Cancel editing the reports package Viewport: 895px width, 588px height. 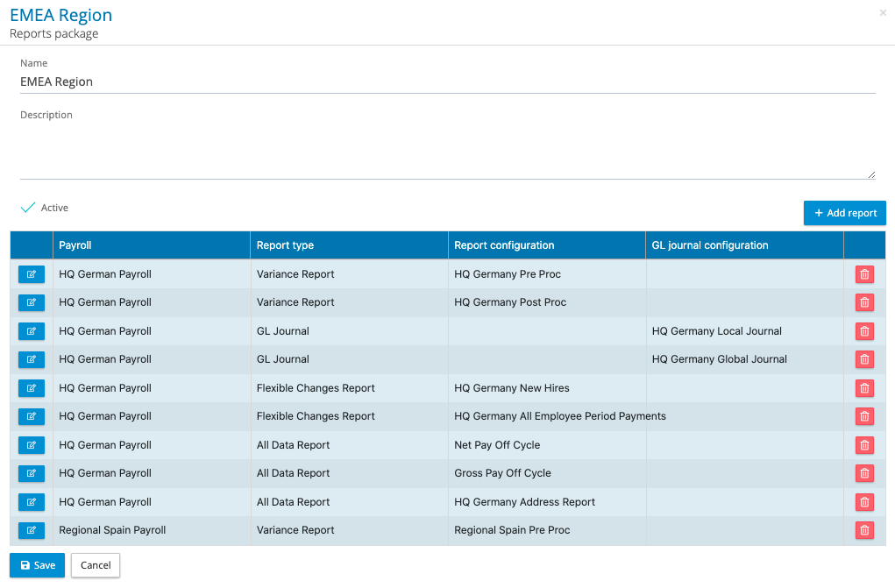96,565
